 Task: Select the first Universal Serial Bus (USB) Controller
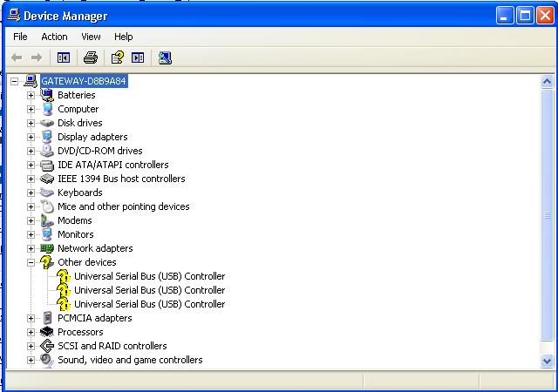click(149, 276)
